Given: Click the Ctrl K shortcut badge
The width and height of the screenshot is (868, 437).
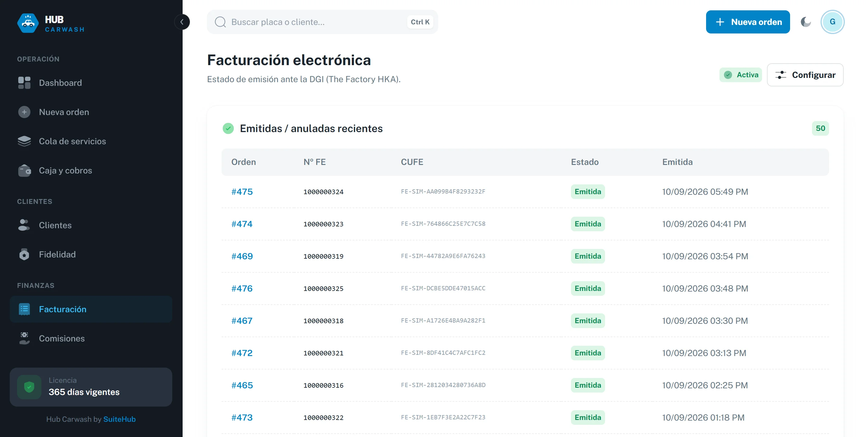Looking at the screenshot, I should 420,22.
